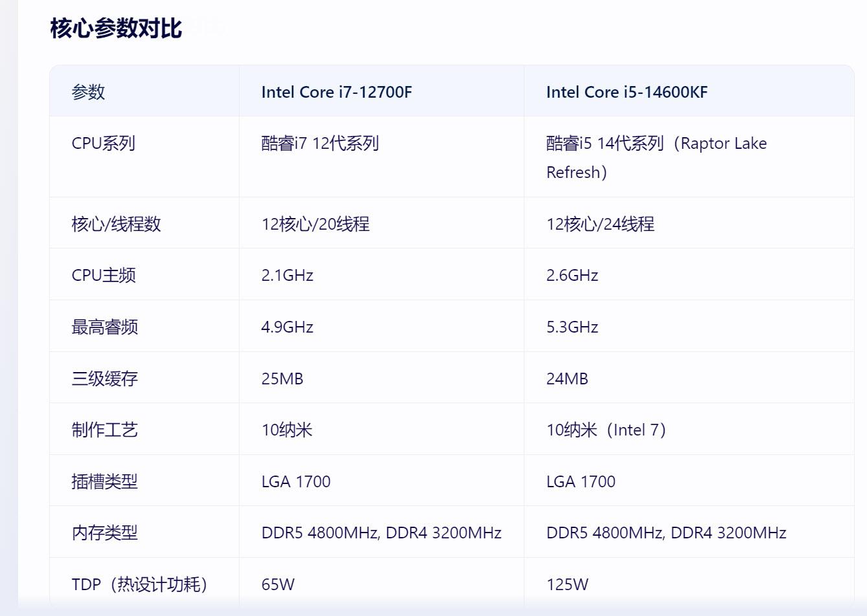Image resolution: width=867 pixels, height=616 pixels.
Task: Click the Intel Core i7-12700F column header
Action: point(337,92)
